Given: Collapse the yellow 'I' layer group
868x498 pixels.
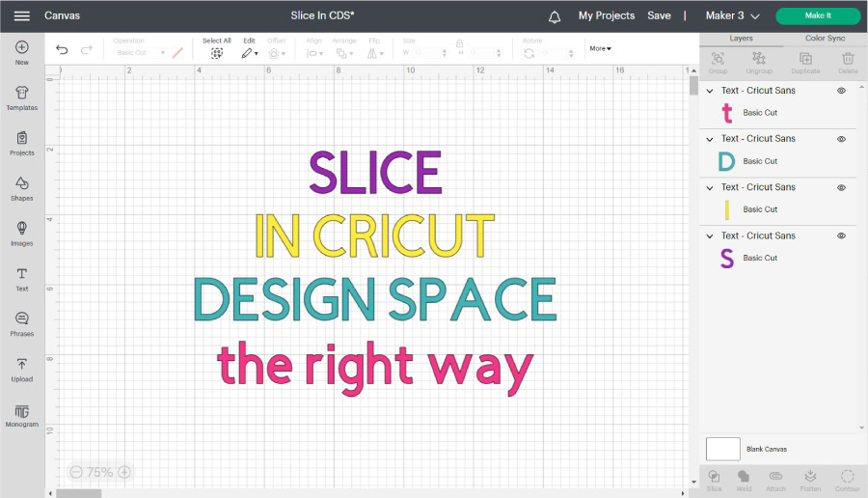Looking at the screenshot, I should pyautogui.click(x=710, y=188).
